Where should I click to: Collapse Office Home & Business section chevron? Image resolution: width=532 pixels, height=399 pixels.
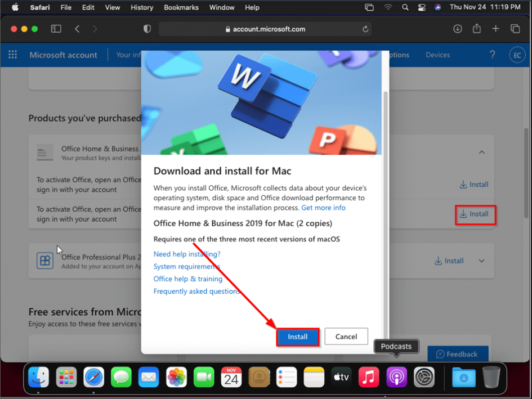click(481, 153)
